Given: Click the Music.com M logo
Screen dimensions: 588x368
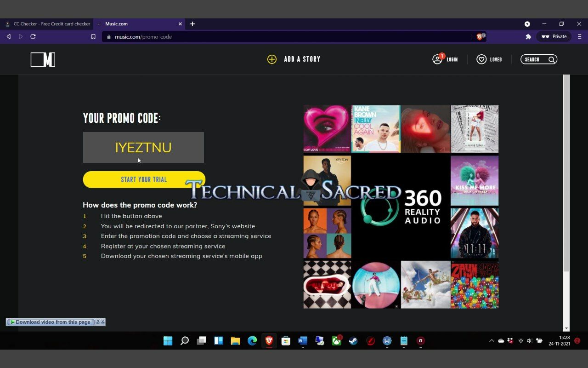Looking at the screenshot, I should pyautogui.click(x=43, y=59).
